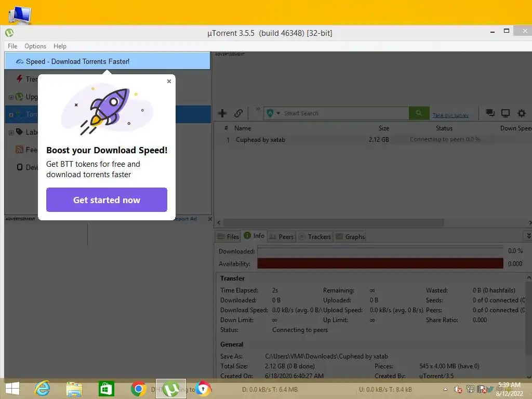Show hidden system tray icons
532x399 pixels.
point(445,390)
